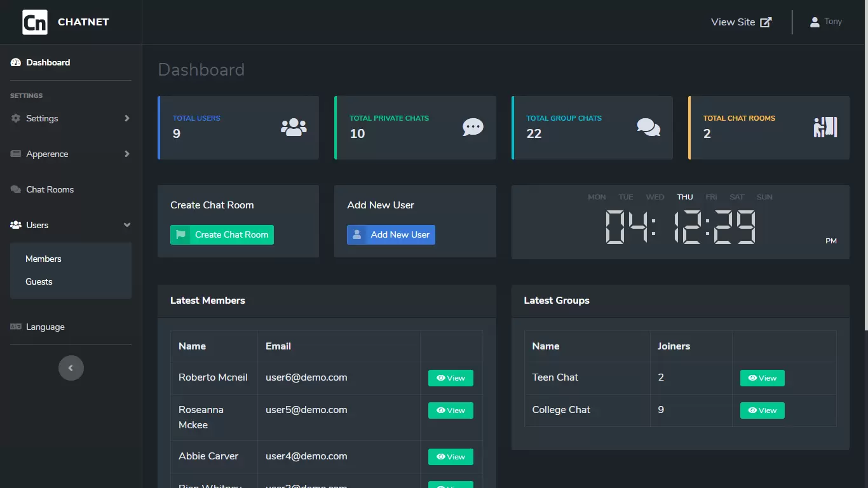
Task: Click the Dashboard gauge icon in sidebar
Action: 16,62
